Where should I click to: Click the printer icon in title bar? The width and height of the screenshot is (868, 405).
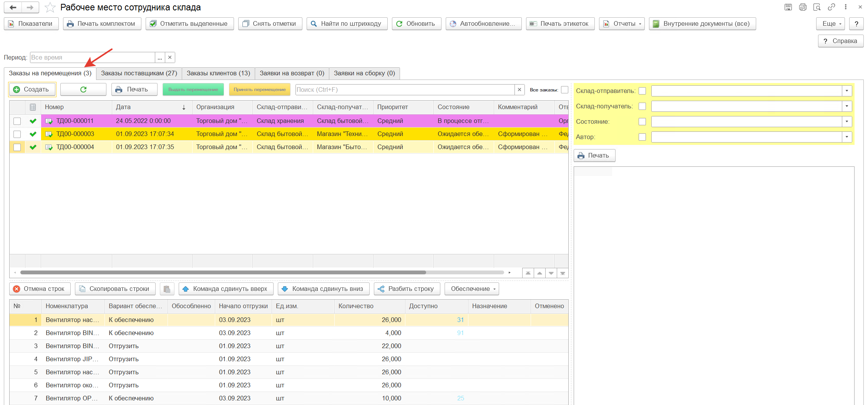click(803, 7)
